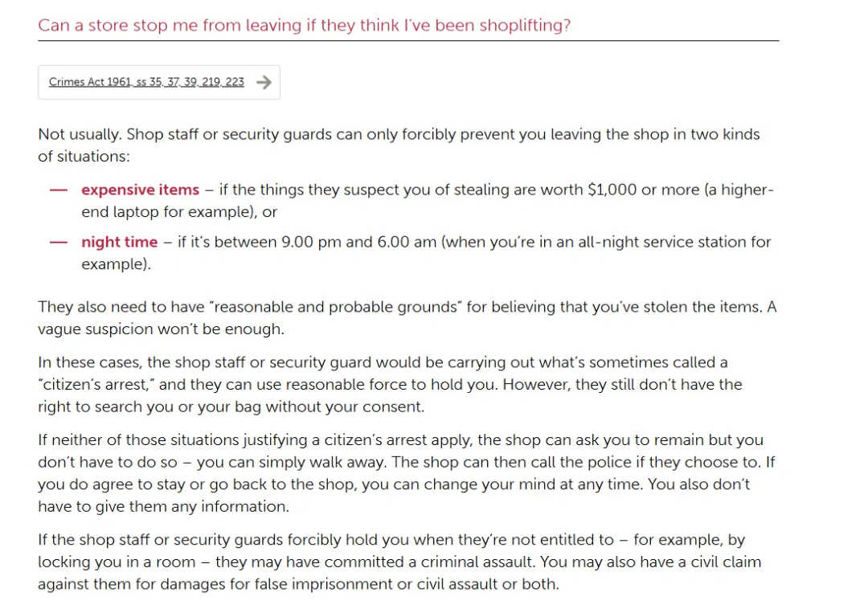Image resolution: width=868 pixels, height=613 pixels.
Task: Click the horizontal rule under the heading
Action: click(x=408, y=40)
